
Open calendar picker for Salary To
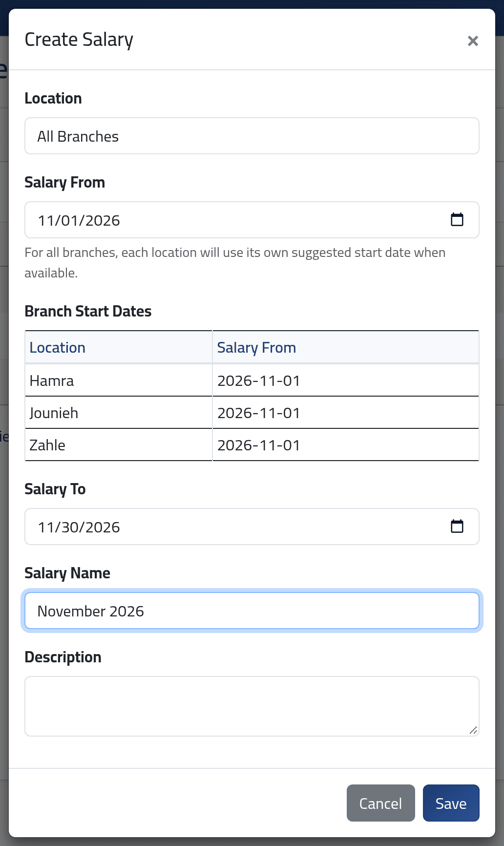(457, 526)
